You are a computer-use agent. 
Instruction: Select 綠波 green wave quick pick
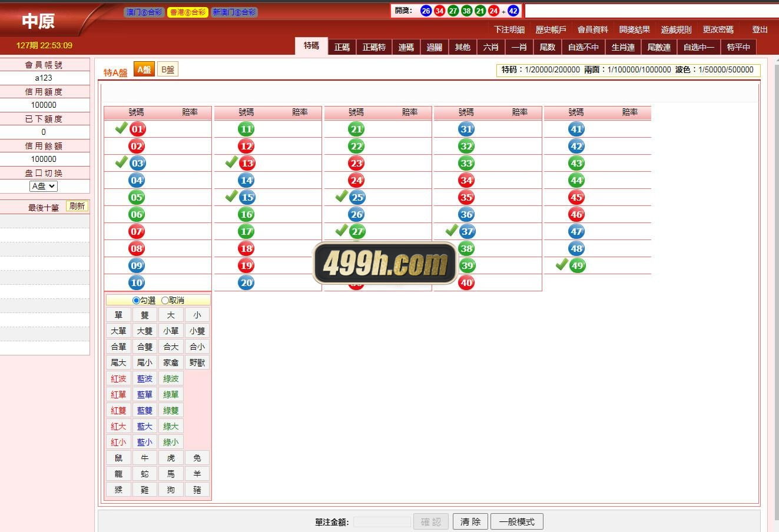click(171, 378)
